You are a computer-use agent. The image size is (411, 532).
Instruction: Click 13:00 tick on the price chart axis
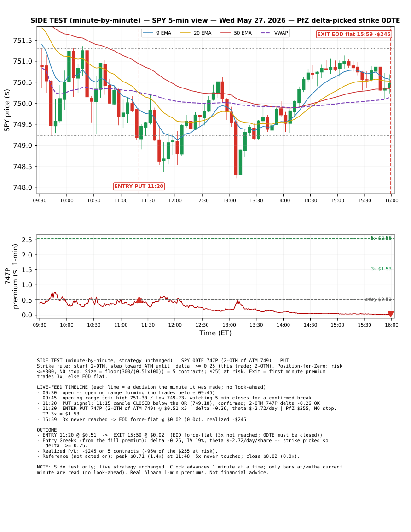coord(229,200)
